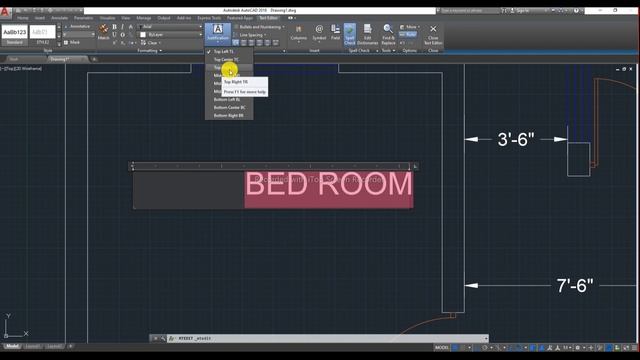
Task: Click the Sign In button
Action: tap(521, 11)
